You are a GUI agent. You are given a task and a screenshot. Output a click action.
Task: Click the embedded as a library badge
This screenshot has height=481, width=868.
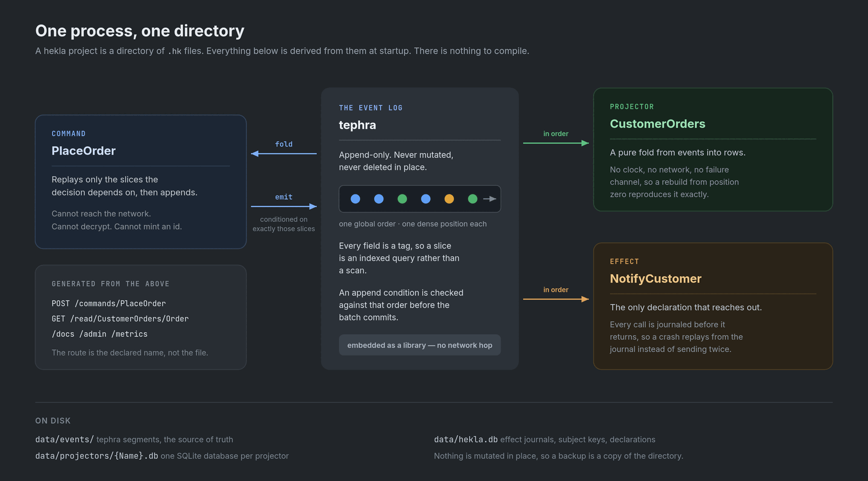(x=420, y=345)
